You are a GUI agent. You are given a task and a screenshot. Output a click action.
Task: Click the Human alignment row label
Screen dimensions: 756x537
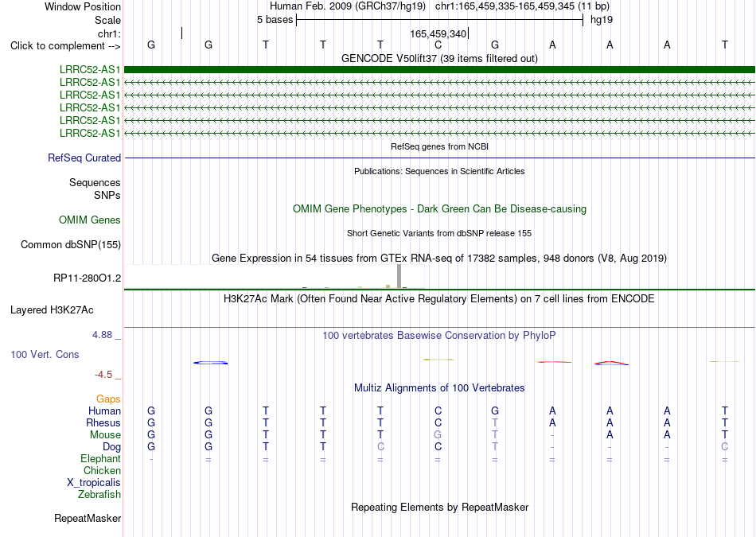[x=104, y=411]
